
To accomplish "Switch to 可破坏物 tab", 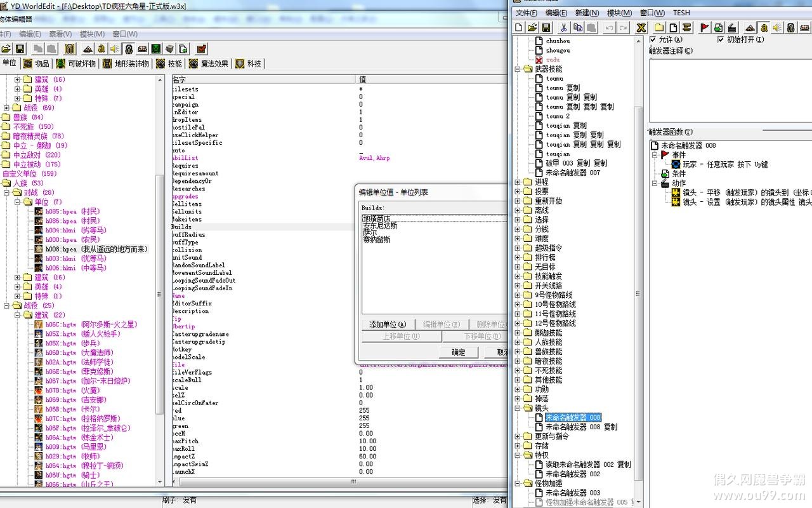I will coord(76,63).
